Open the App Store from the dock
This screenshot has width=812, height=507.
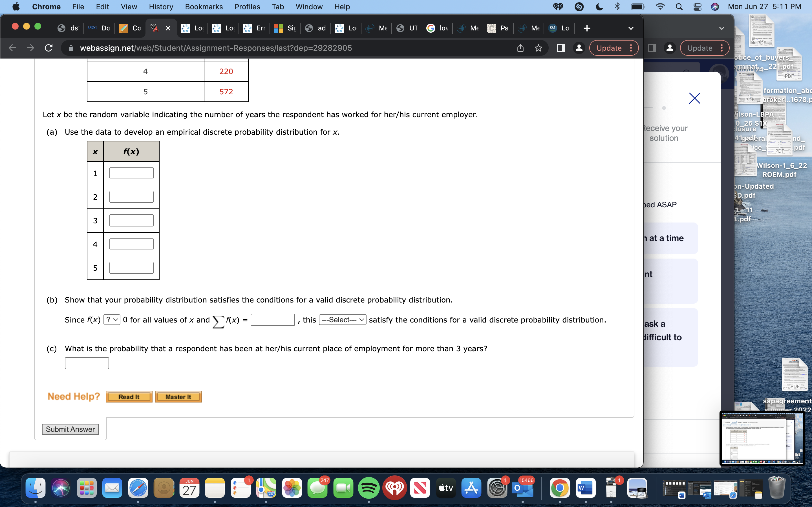tap(471, 488)
